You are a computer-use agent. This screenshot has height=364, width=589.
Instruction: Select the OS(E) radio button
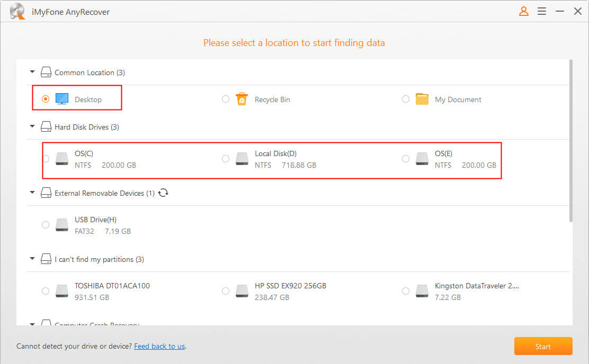(406, 159)
